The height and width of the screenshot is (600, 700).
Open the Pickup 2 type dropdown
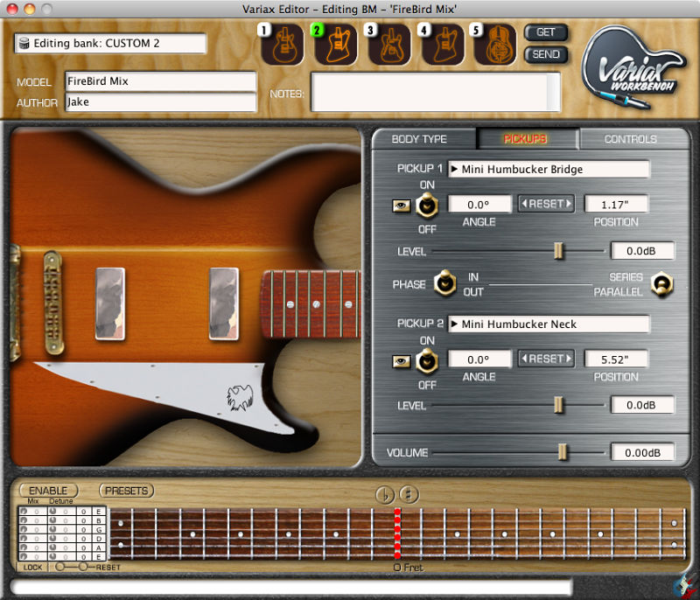tap(549, 324)
